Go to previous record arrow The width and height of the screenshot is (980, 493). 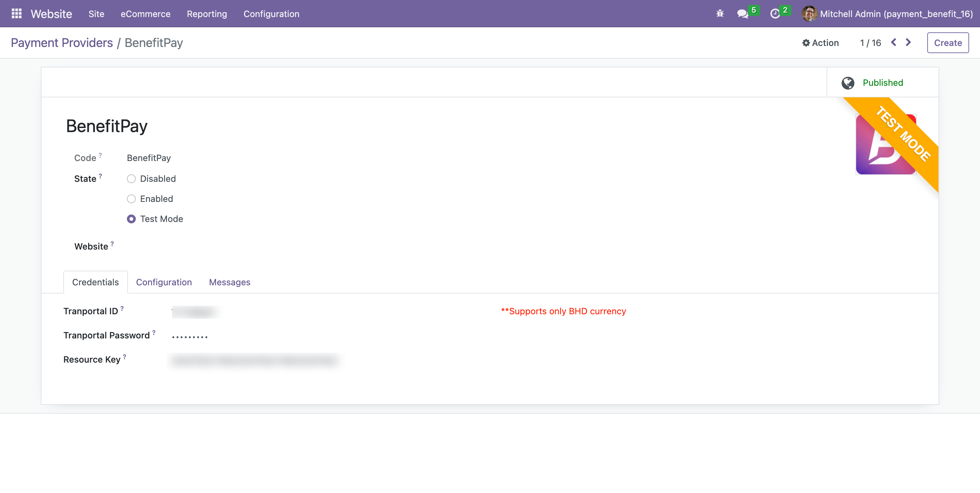click(x=894, y=42)
